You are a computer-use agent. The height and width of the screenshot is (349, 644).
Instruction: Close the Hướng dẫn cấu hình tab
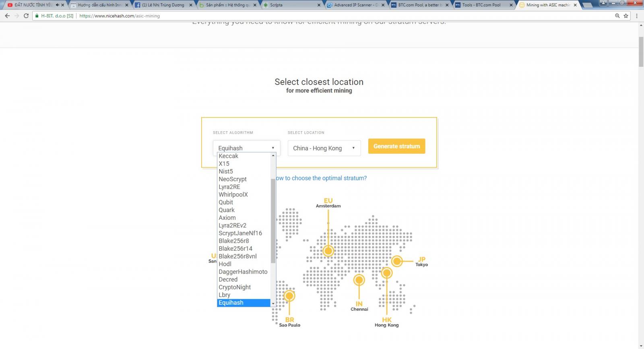[x=127, y=5]
